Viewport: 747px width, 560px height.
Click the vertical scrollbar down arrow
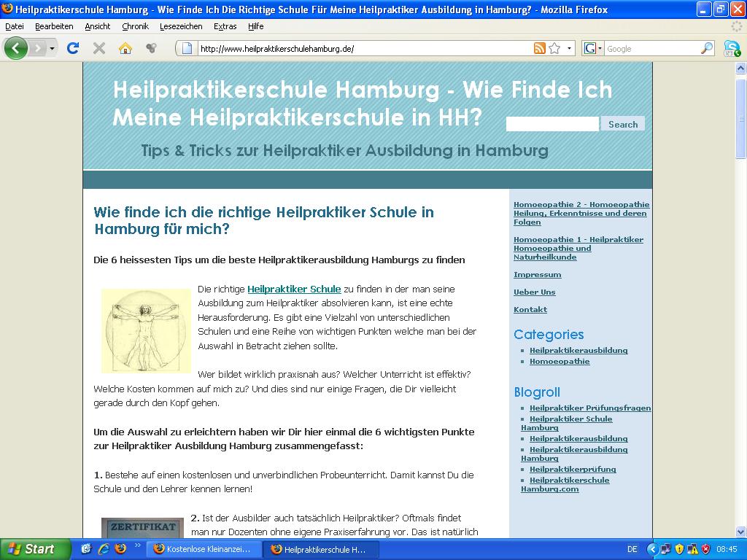(x=740, y=532)
